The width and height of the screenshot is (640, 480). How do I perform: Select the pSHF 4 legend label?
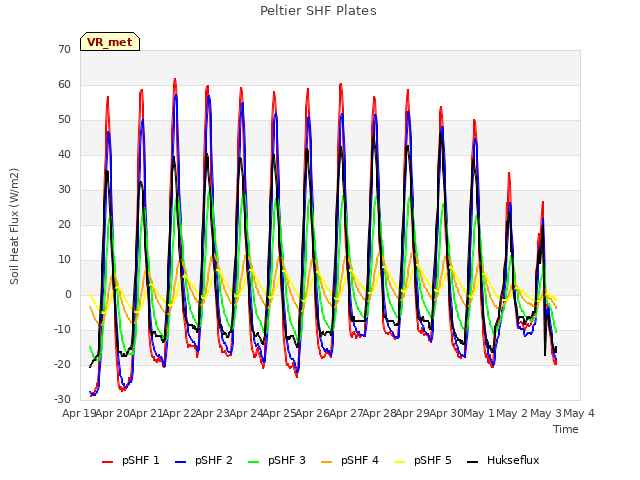pos(360,460)
